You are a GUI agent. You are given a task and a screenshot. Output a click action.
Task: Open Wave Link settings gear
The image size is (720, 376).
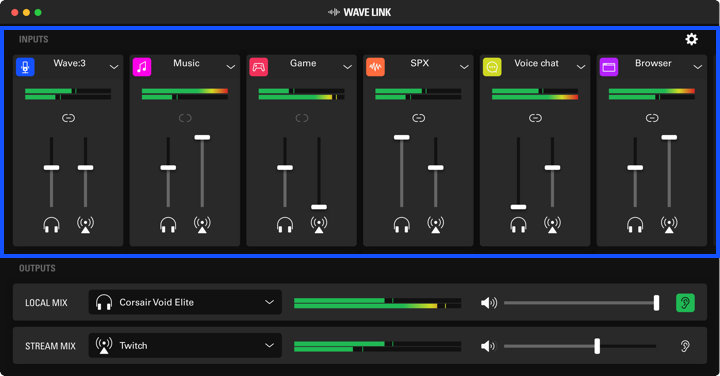tap(692, 39)
